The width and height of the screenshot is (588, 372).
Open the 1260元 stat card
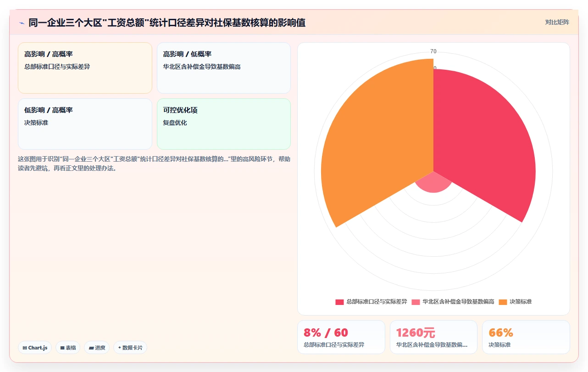(x=433, y=337)
